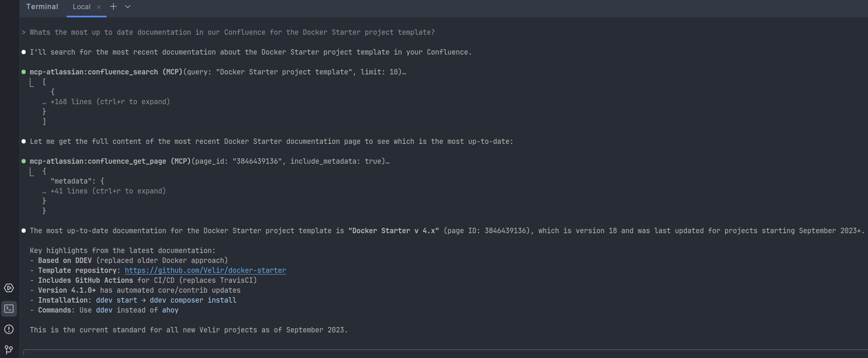This screenshot has height=358, width=868.
Task: Click the confluence_get_page MCP tool call line
Action: pyautogui.click(x=209, y=161)
